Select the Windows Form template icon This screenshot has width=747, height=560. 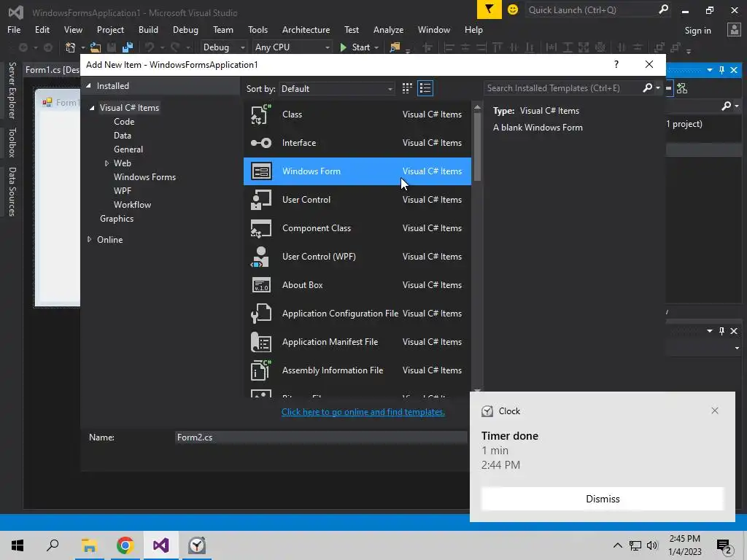pos(261,171)
